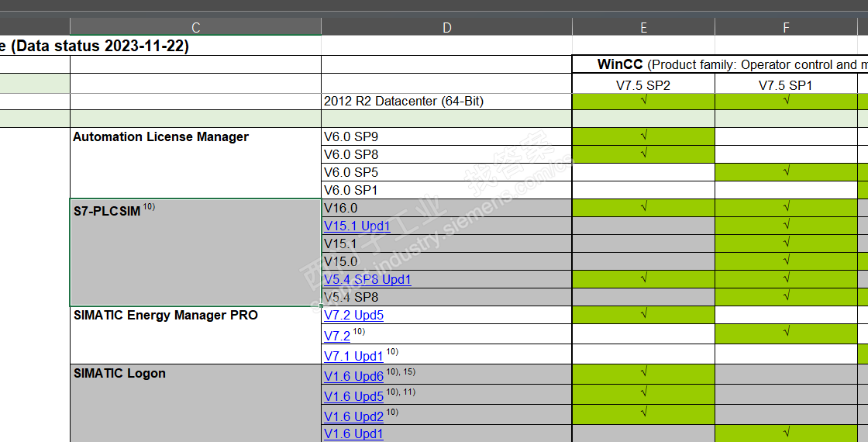
Task: Select the V7.5 SP2 column heading cell
Action: [x=643, y=85]
